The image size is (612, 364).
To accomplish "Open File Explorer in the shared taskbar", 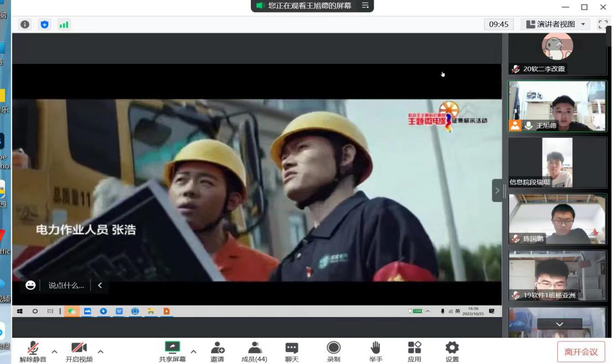I will tap(151, 312).
